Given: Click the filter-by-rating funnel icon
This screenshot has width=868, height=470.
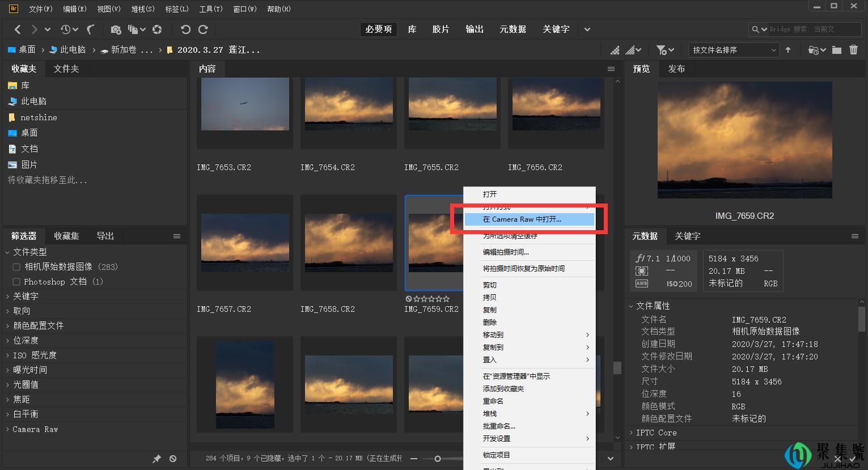Looking at the screenshot, I should (x=660, y=50).
